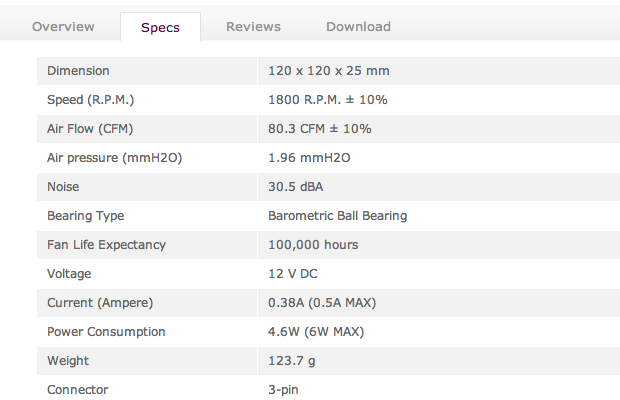Select the 30.5 dBA noise value

[x=296, y=187]
